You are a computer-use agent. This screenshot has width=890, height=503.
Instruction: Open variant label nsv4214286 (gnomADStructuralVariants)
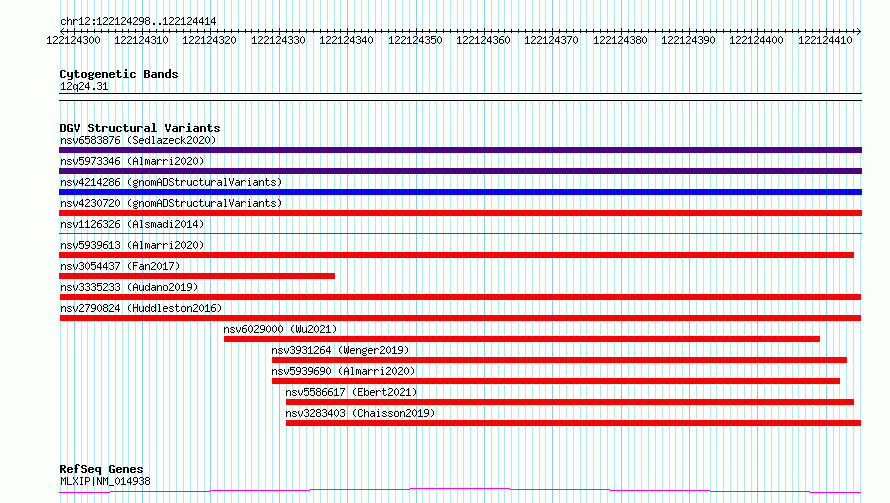[171, 182]
